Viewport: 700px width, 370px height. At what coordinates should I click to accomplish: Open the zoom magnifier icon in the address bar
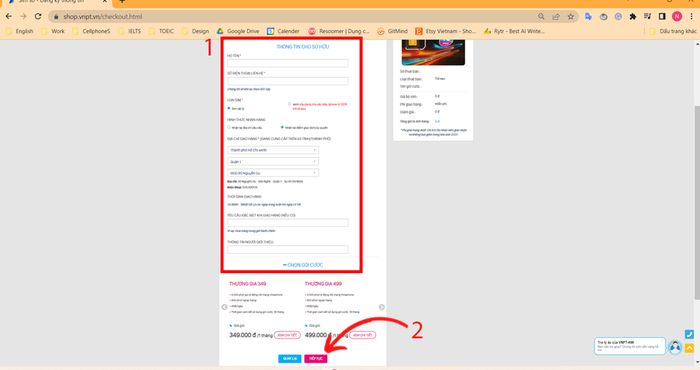tap(541, 17)
